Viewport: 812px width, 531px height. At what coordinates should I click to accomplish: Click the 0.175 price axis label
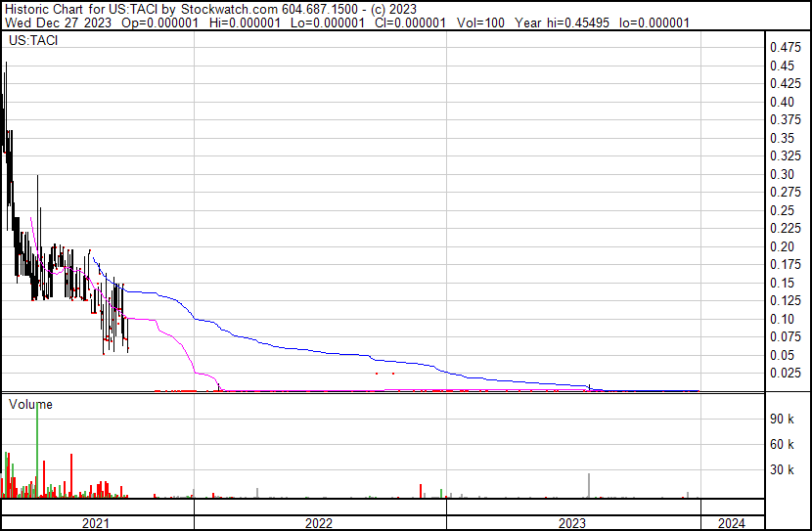point(786,265)
